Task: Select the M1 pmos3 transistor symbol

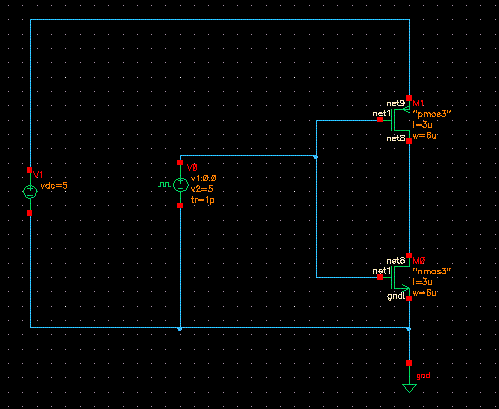Action: click(x=401, y=120)
